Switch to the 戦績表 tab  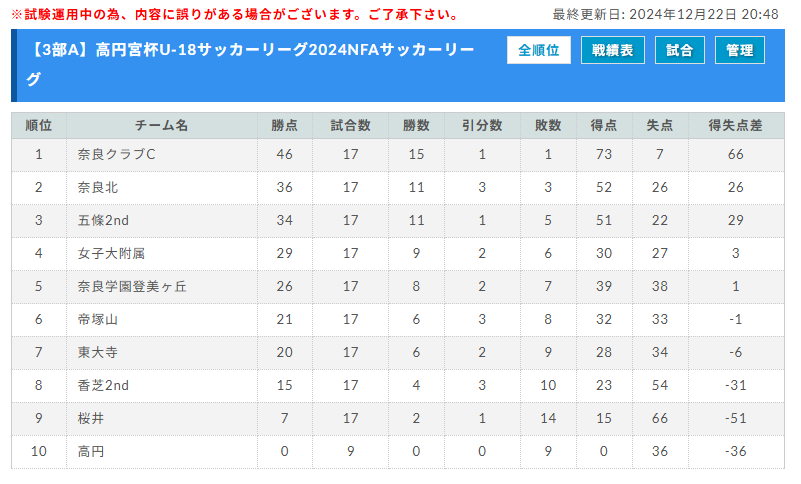coord(612,50)
